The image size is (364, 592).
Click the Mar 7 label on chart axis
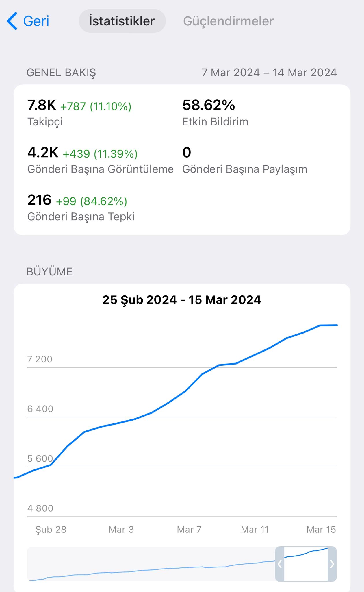click(x=189, y=530)
